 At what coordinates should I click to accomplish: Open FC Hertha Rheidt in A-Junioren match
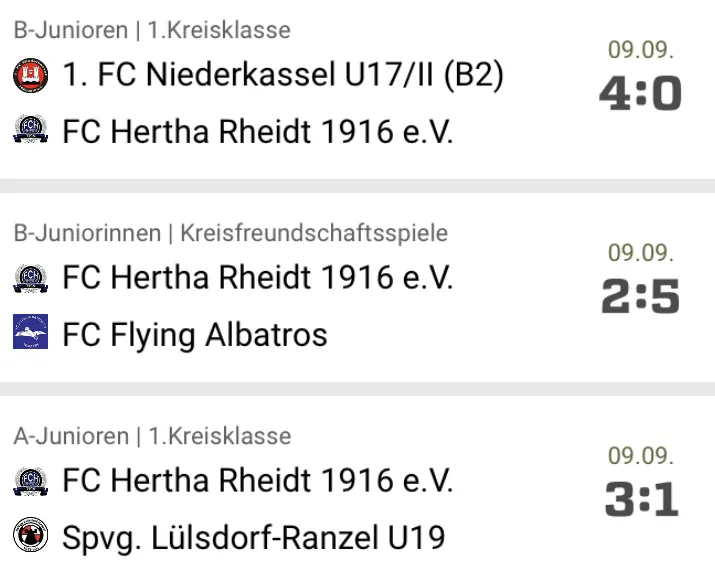click(258, 480)
